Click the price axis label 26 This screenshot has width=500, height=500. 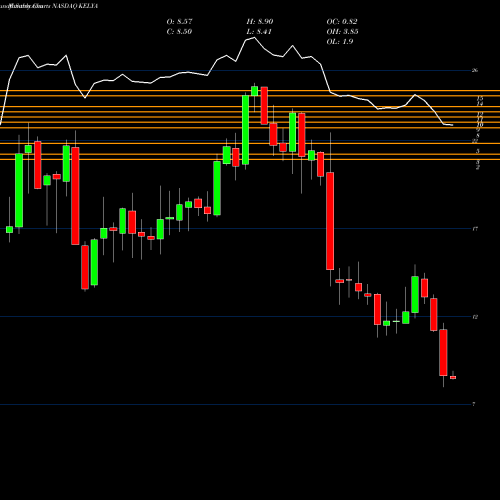pos(475,70)
